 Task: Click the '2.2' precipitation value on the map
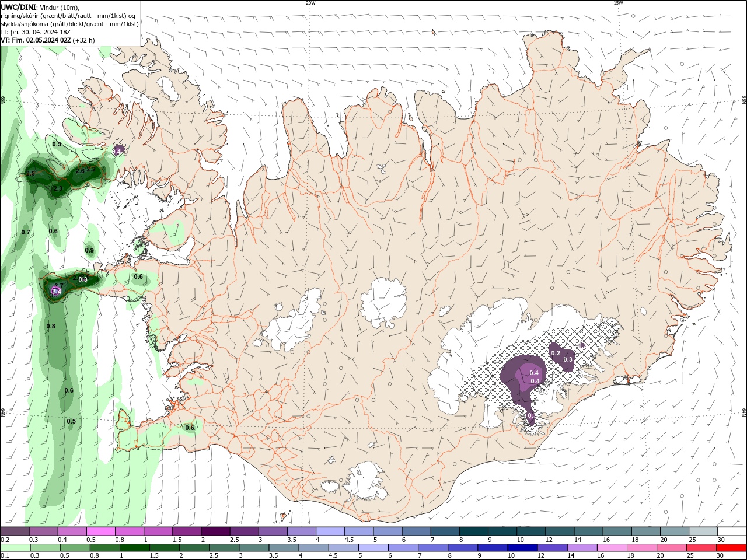click(91, 169)
